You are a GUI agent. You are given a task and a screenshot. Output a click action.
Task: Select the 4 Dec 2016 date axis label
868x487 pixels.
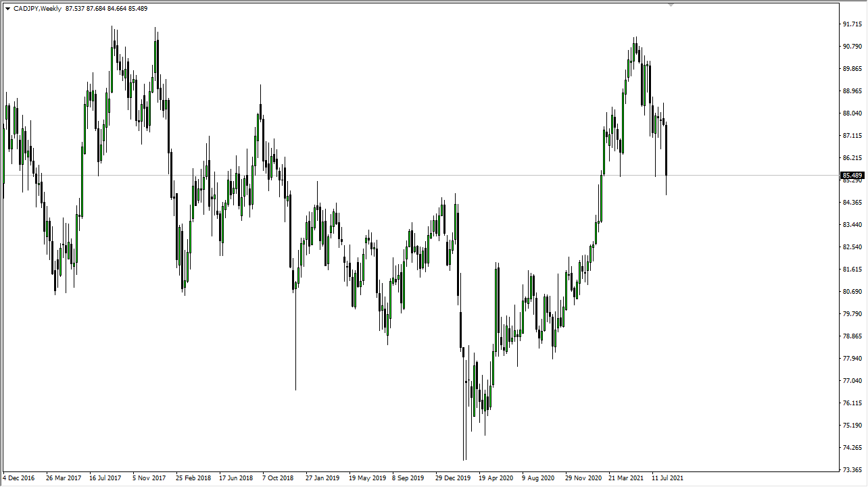[x=19, y=478]
